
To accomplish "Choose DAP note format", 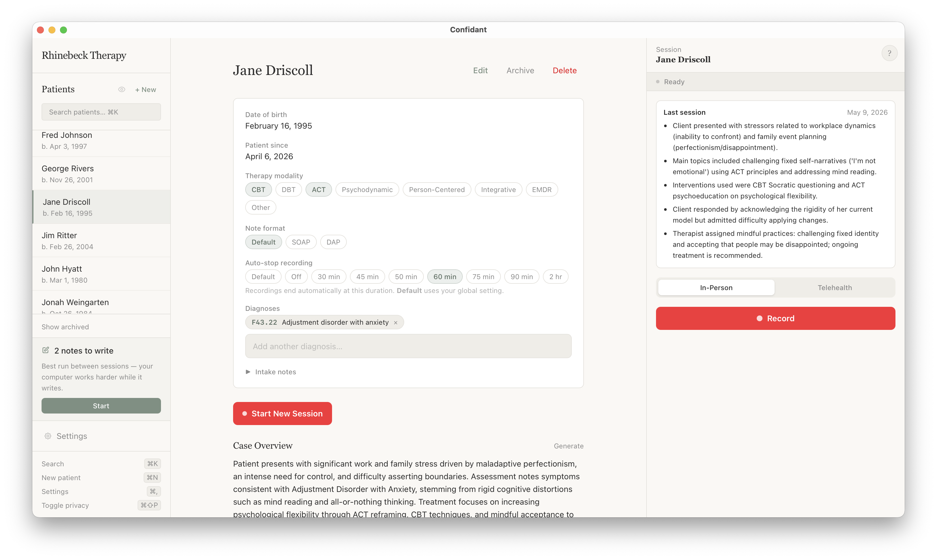I will pyautogui.click(x=333, y=242).
